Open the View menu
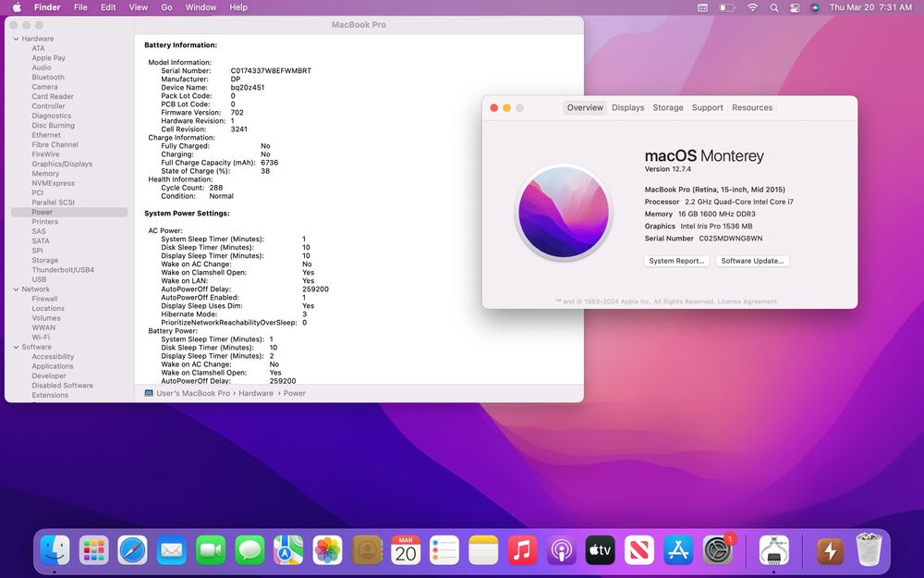 pyautogui.click(x=139, y=7)
